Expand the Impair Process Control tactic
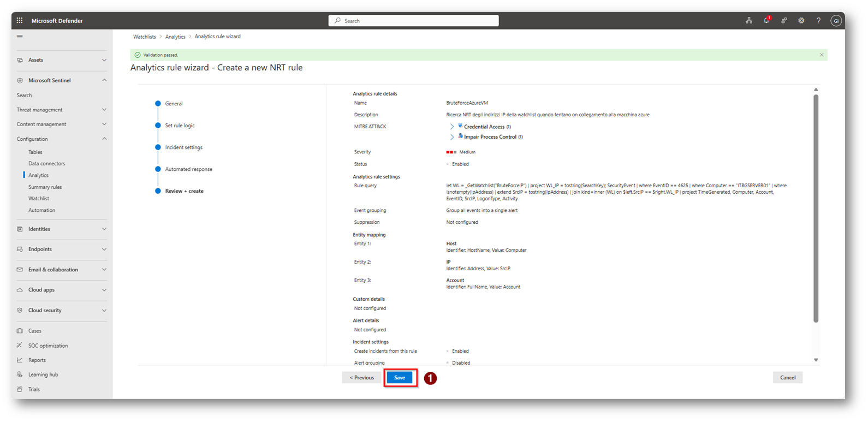Viewport: 868px width, 422px height. coord(452,137)
